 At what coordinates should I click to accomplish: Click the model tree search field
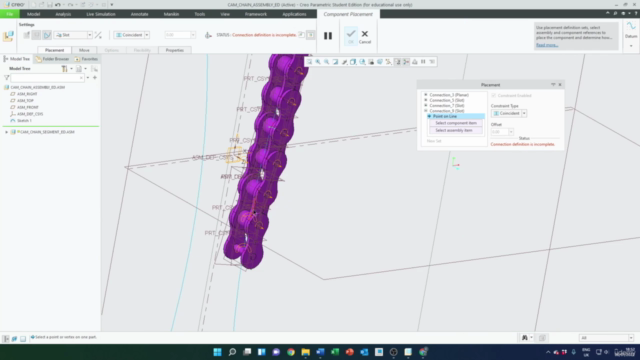(47, 78)
